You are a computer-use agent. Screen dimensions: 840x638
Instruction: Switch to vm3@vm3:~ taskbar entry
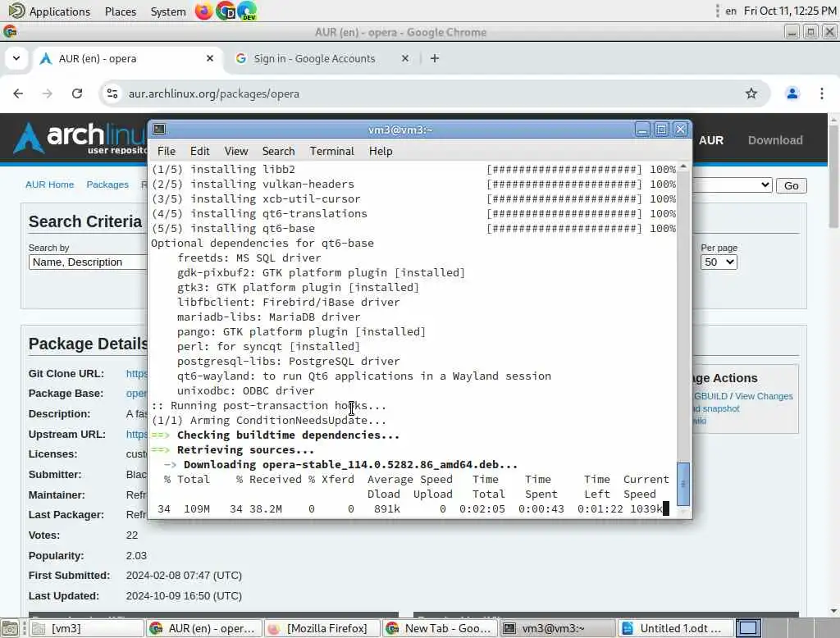pyautogui.click(x=558, y=628)
